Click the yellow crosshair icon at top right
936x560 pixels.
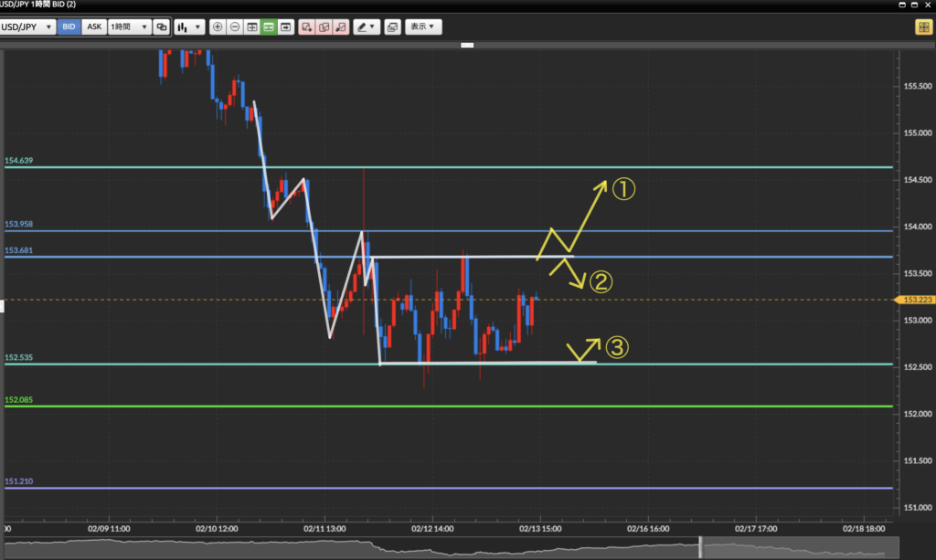click(922, 27)
